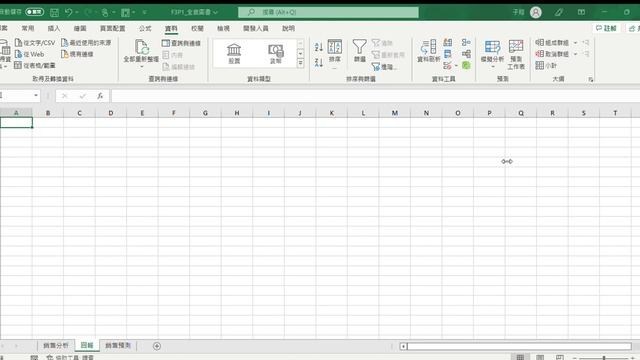Open the 頁面配置 (Page Layout) tab

112,28
